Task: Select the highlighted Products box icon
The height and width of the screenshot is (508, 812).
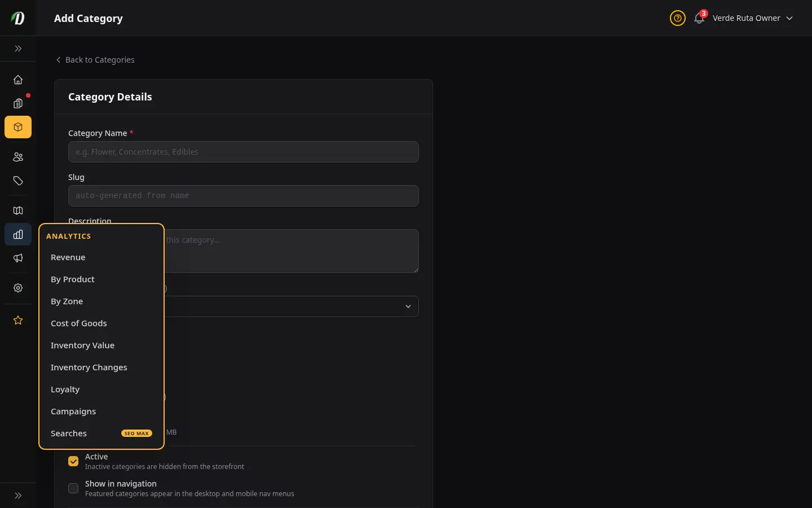Action: click(x=18, y=127)
